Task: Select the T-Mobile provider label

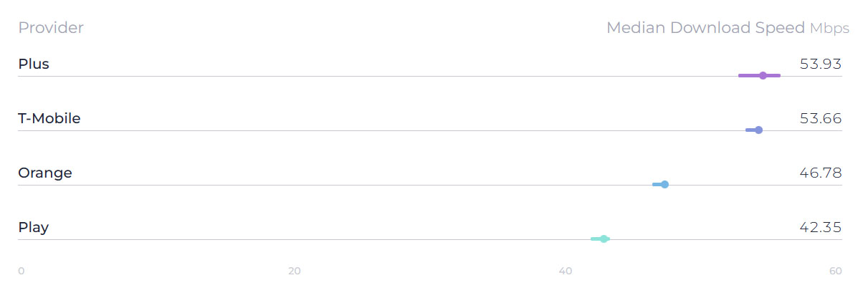Action: pyautogui.click(x=49, y=118)
